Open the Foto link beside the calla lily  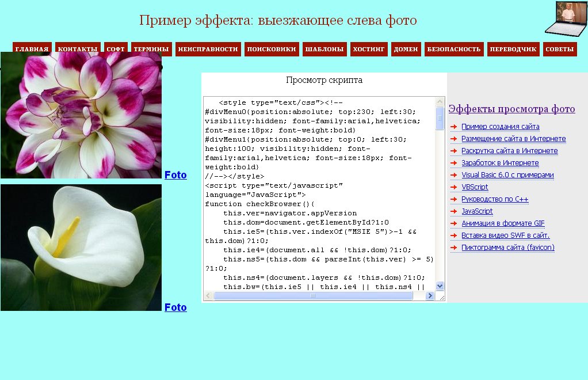click(x=175, y=307)
